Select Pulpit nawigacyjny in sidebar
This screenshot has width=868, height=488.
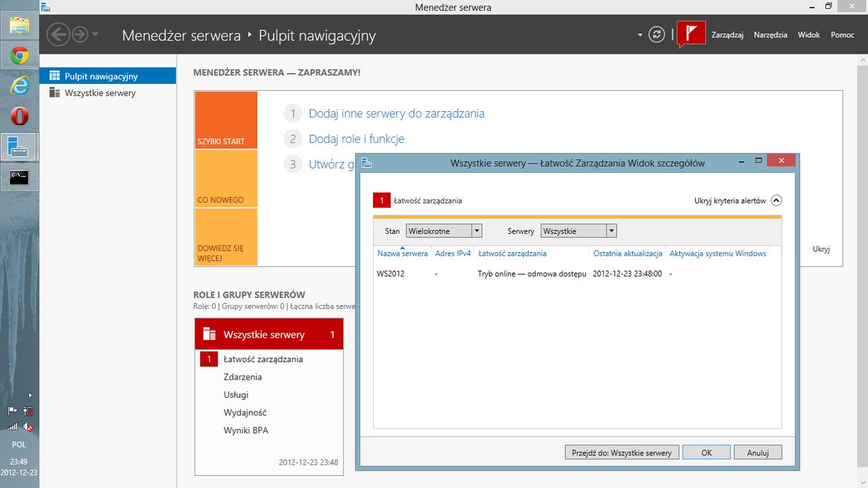(x=108, y=76)
